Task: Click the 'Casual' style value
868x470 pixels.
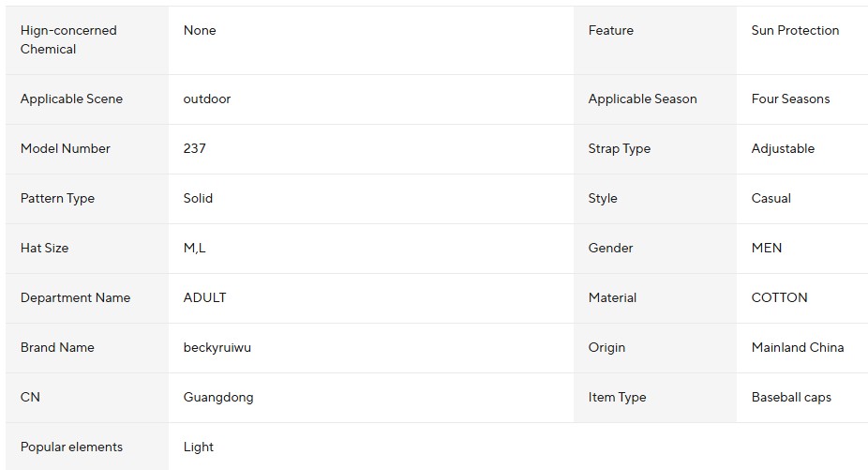Action: tap(771, 199)
